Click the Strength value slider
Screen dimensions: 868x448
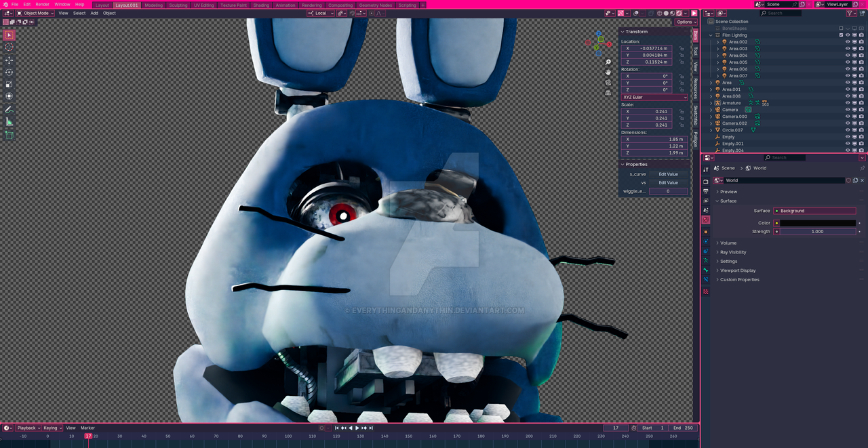[x=817, y=231]
